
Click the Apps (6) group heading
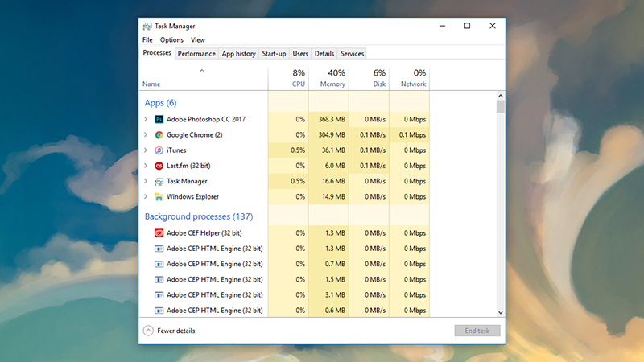tap(160, 103)
